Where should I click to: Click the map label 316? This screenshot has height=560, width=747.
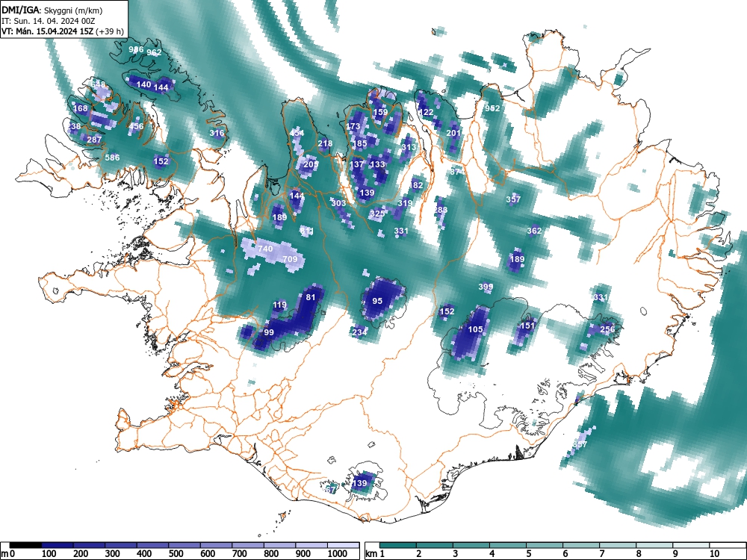coord(217,133)
